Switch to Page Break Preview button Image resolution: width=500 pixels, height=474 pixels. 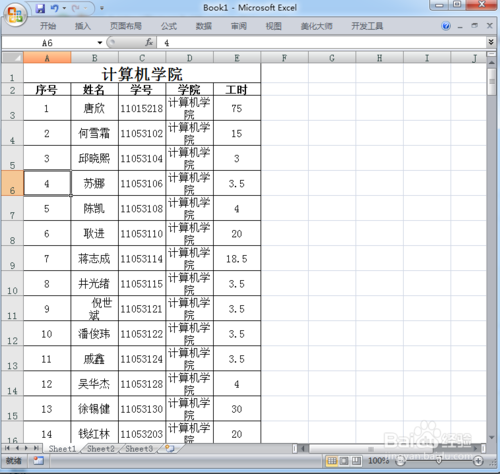356,461
